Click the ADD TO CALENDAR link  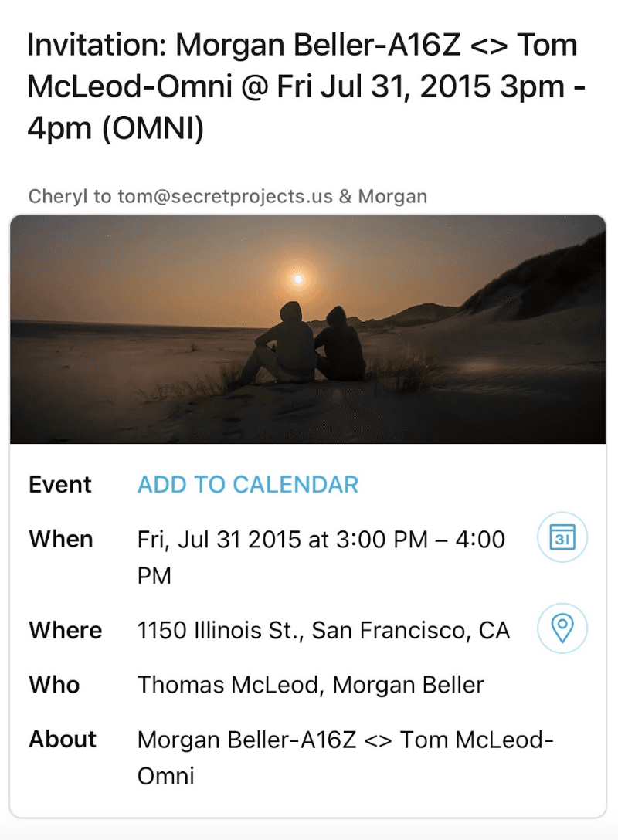(248, 485)
